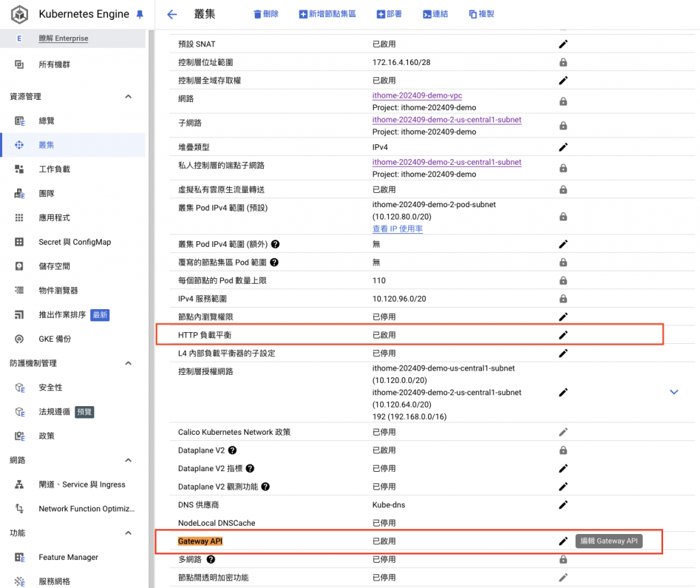Open 工作負載 workloads page
Screen dimensions: 700x588
tap(55, 169)
